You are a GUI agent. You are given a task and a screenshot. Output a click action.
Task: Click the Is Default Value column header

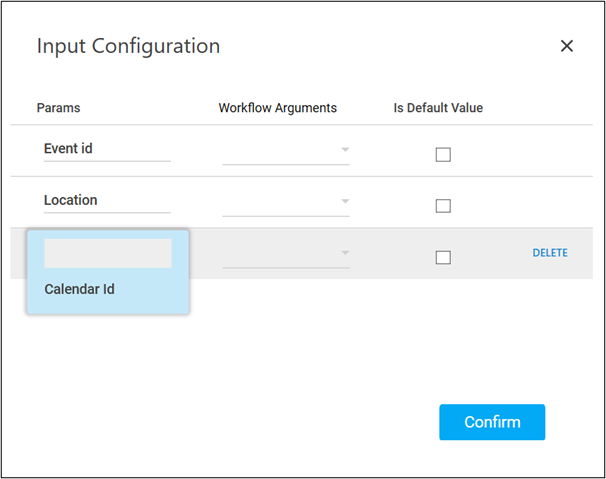click(438, 108)
